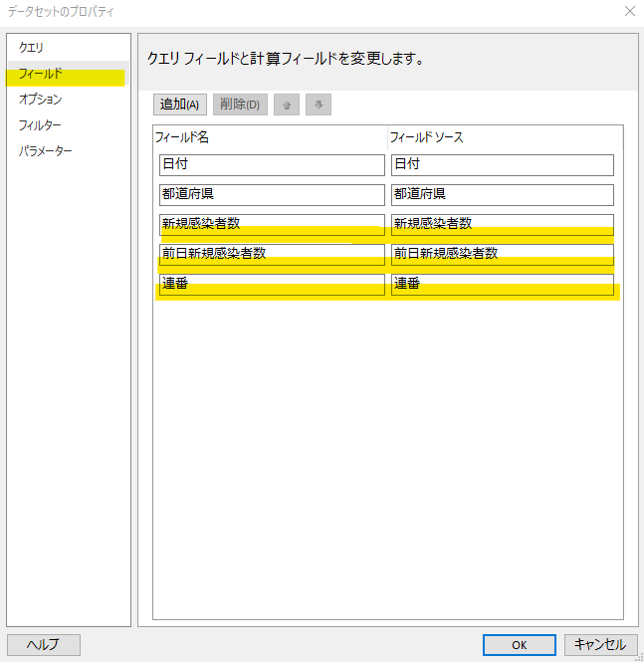Click the move up arrow icon
This screenshot has height=662, width=644.
[x=287, y=105]
